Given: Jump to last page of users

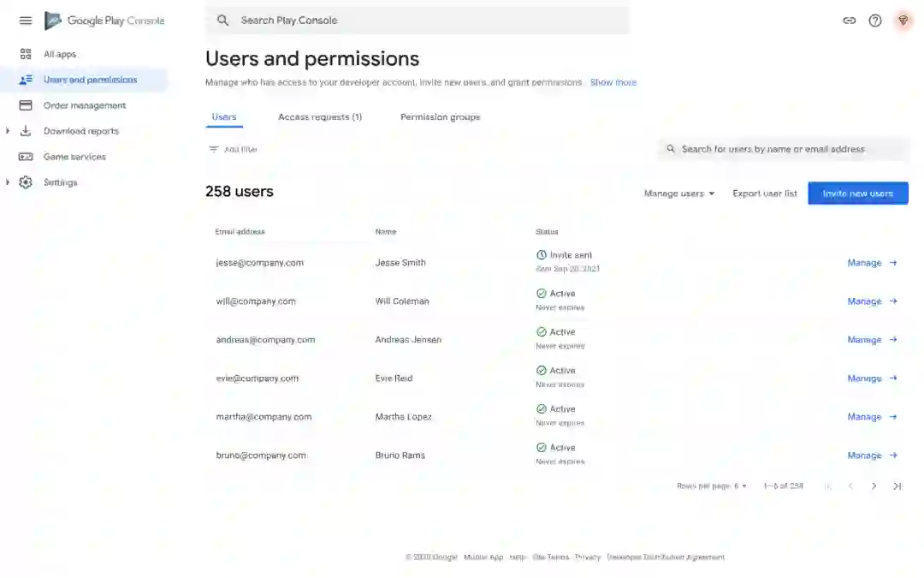Looking at the screenshot, I should point(897,486).
